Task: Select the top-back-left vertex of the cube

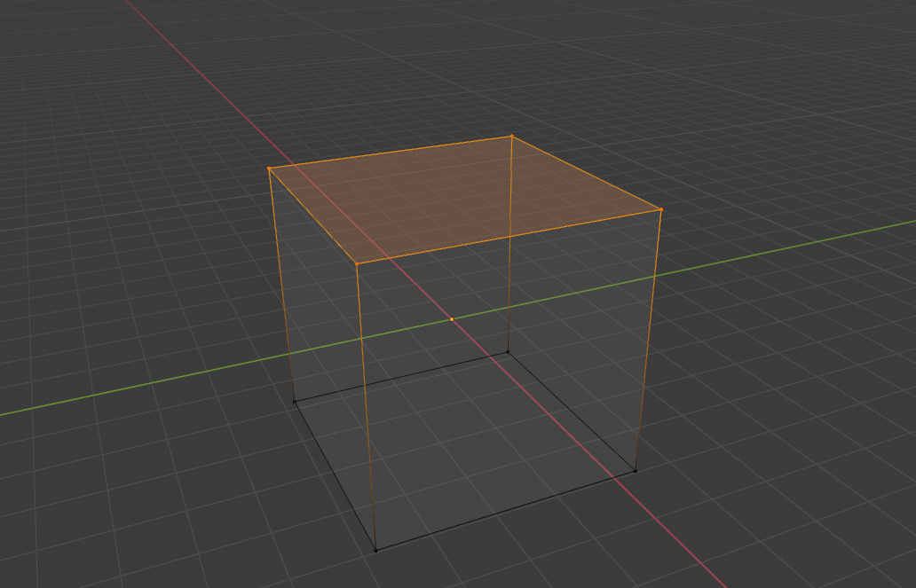Action: [271, 166]
